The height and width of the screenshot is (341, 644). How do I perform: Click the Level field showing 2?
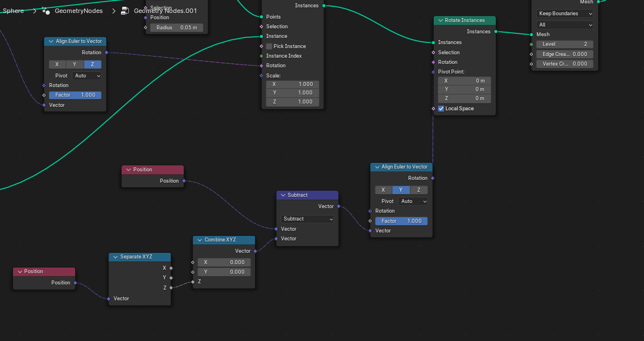click(x=564, y=44)
